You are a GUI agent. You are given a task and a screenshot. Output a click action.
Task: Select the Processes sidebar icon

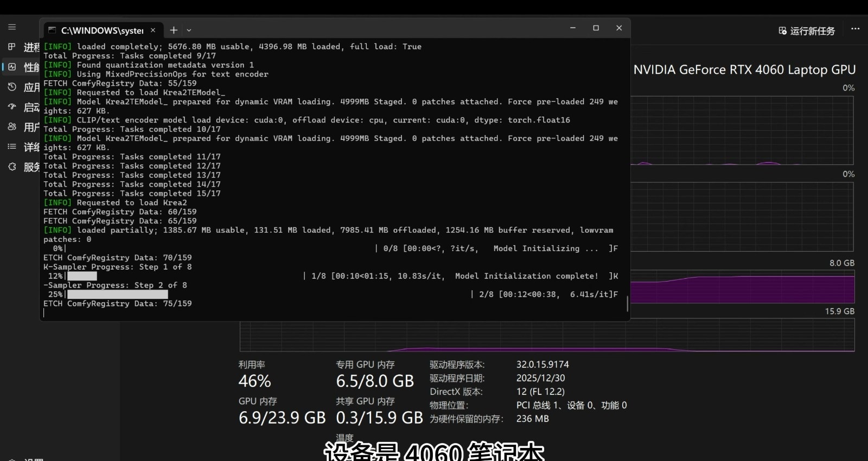12,47
